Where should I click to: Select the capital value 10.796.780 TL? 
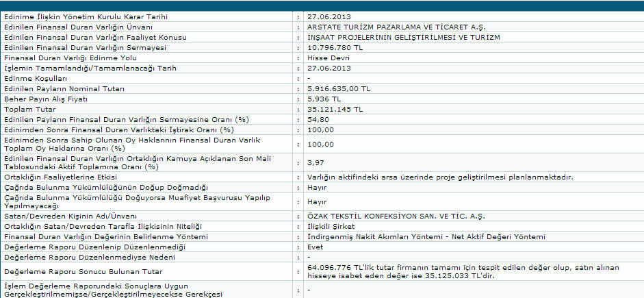(x=336, y=47)
